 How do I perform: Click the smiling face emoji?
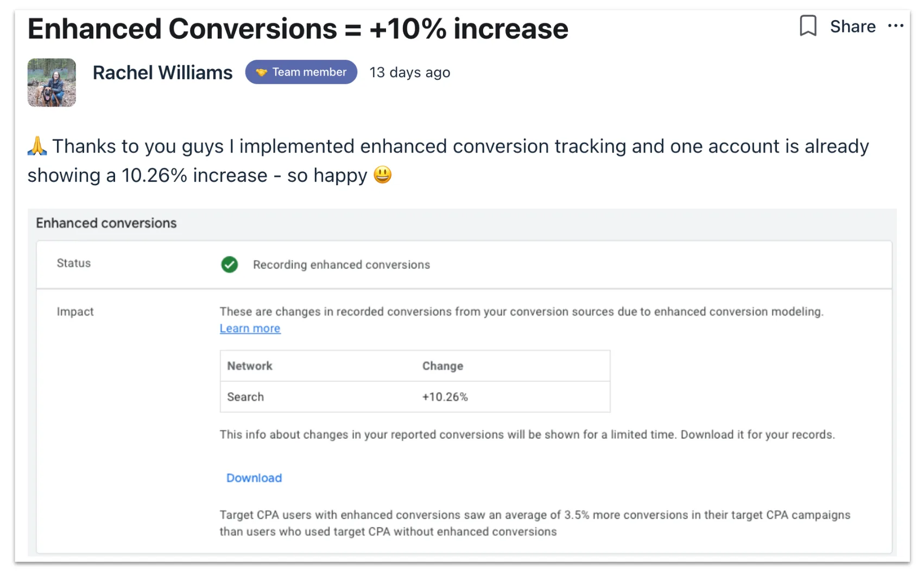tap(383, 174)
